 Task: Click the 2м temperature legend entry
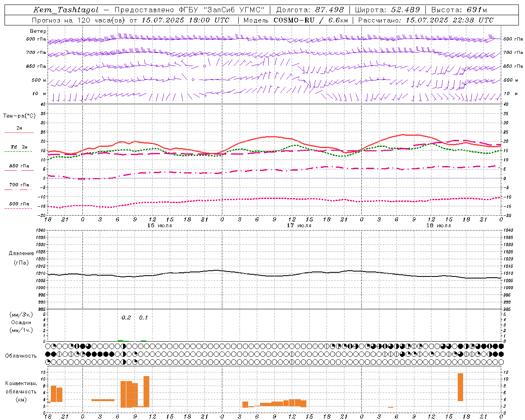click(x=19, y=128)
